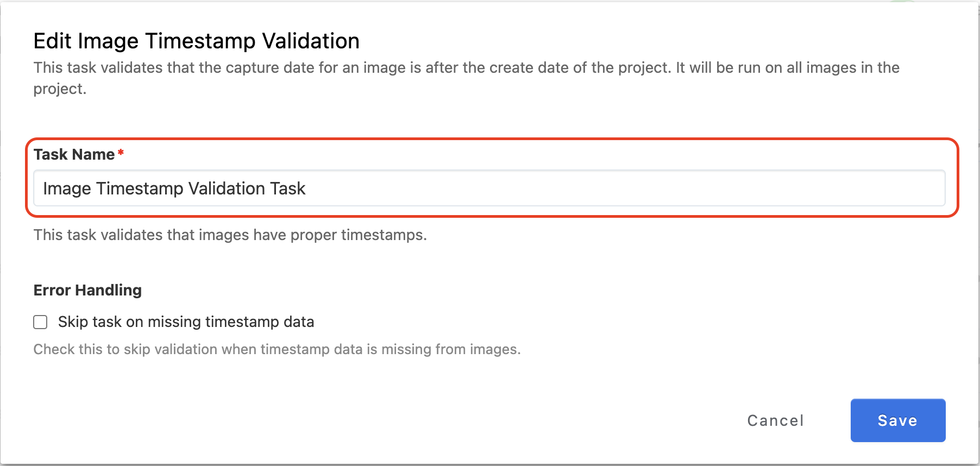Place cursor in "Image Timestamp Validation Task" text
Viewport: 980px width, 466px height.
(x=174, y=188)
